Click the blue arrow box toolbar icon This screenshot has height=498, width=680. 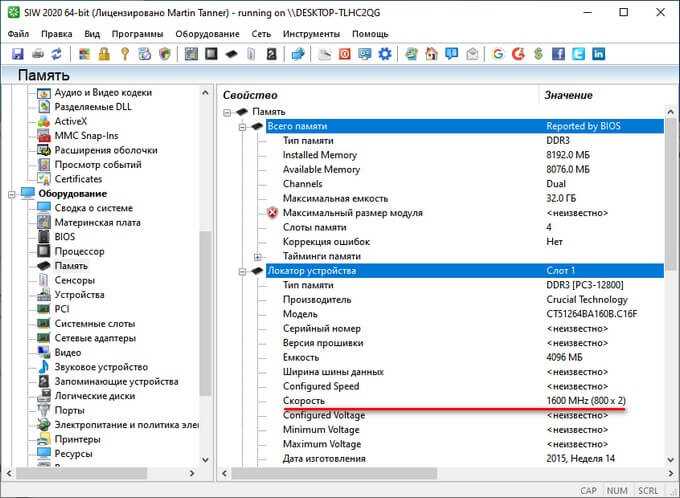pos(298,54)
